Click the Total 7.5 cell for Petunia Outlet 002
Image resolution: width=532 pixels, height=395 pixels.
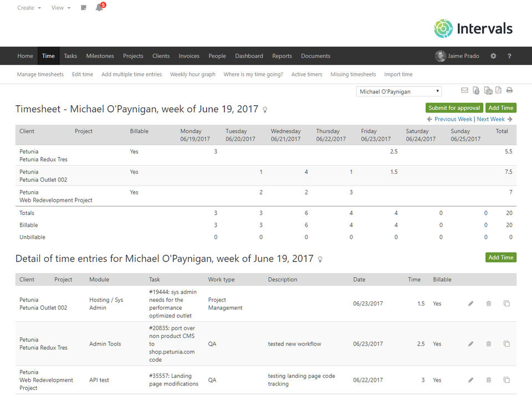(509, 172)
